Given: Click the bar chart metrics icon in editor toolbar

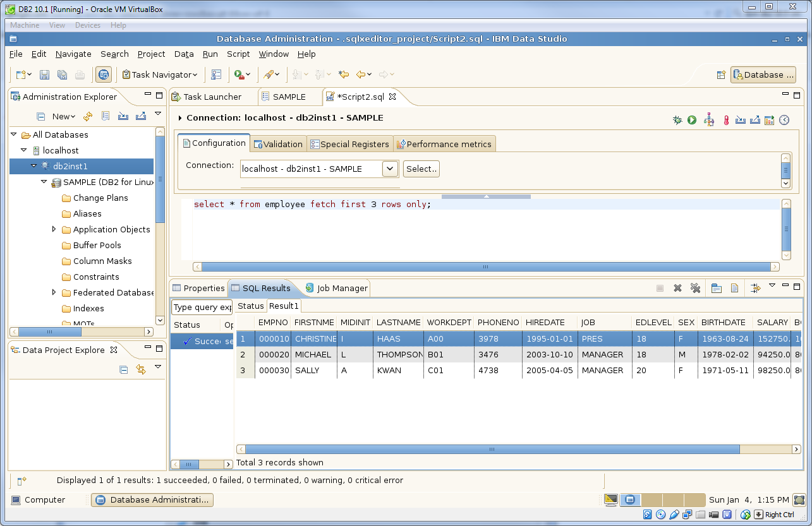Looking at the screenshot, I should [x=769, y=119].
